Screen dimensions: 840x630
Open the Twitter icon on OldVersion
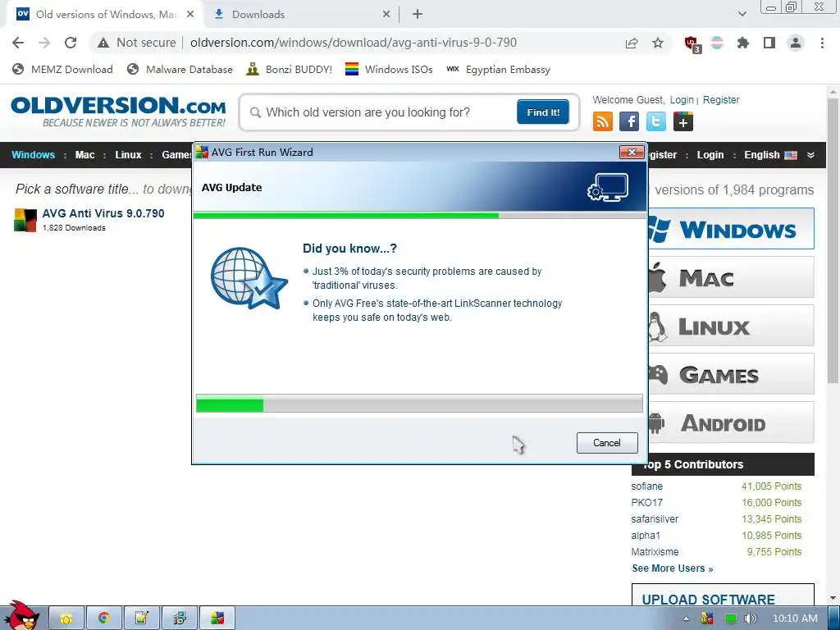(x=656, y=121)
